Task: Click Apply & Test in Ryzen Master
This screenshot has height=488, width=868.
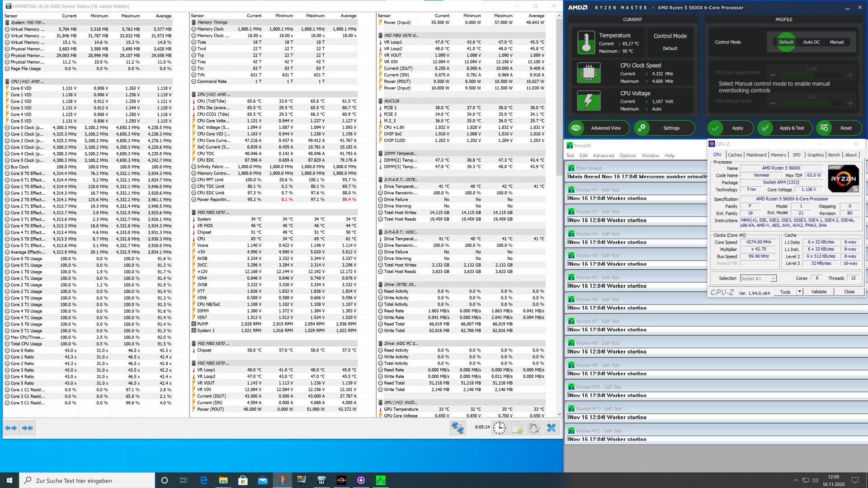Action: point(785,128)
